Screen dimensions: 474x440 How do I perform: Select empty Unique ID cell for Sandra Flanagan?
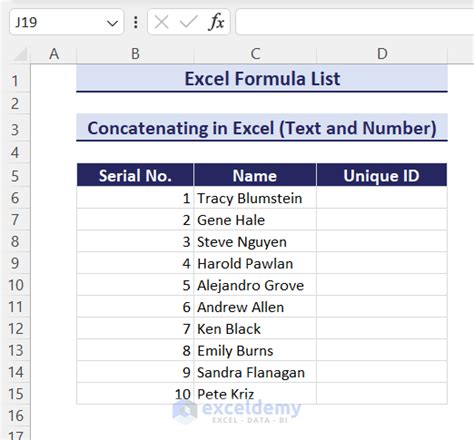coord(382,372)
